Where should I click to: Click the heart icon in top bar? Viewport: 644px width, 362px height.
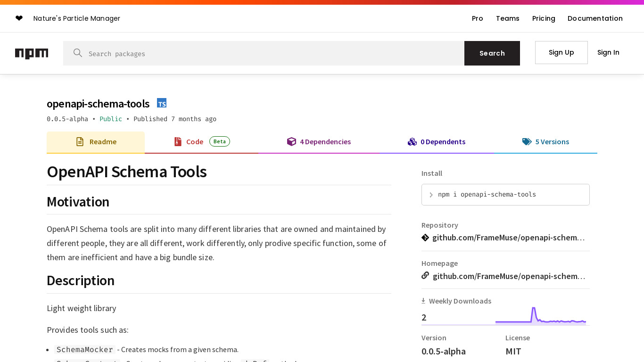pos(19,18)
